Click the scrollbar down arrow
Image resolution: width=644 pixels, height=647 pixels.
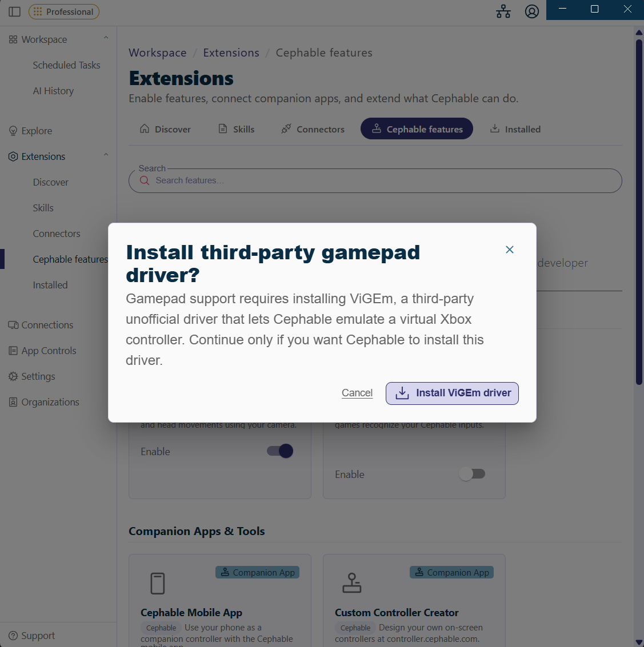point(639,643)
